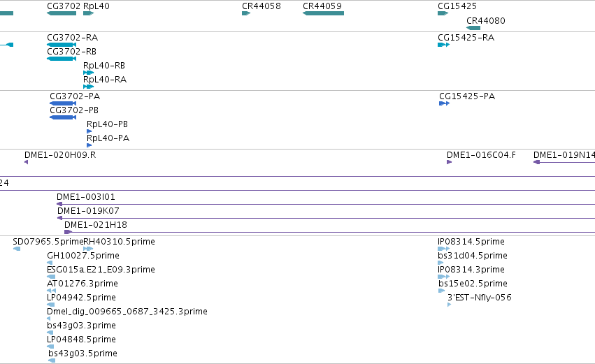This screenshot has height=364, width=595.
Task: Open the CG15425-PA feature label
Action: click(x=467, y=96)
